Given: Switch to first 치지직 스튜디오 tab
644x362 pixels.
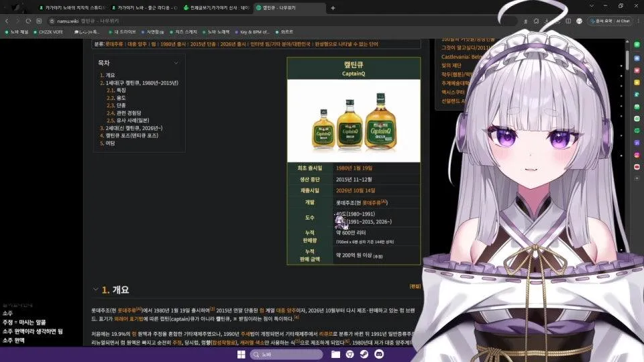Looking at the screenshot, I should click(72, 8).
